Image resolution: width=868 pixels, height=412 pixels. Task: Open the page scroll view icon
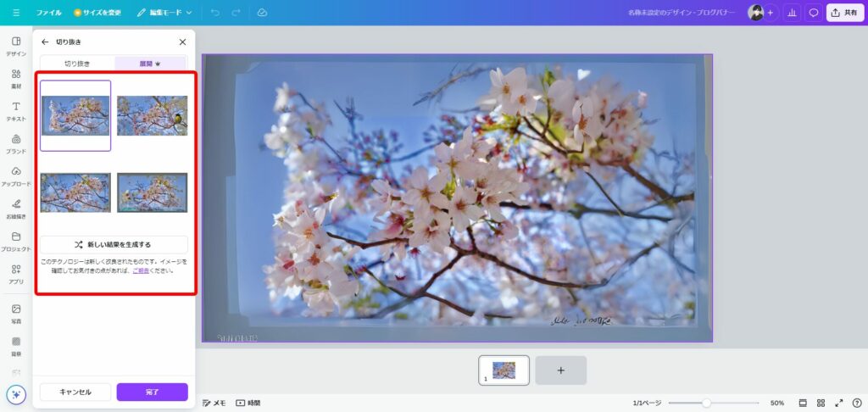(x=803, y=404)
